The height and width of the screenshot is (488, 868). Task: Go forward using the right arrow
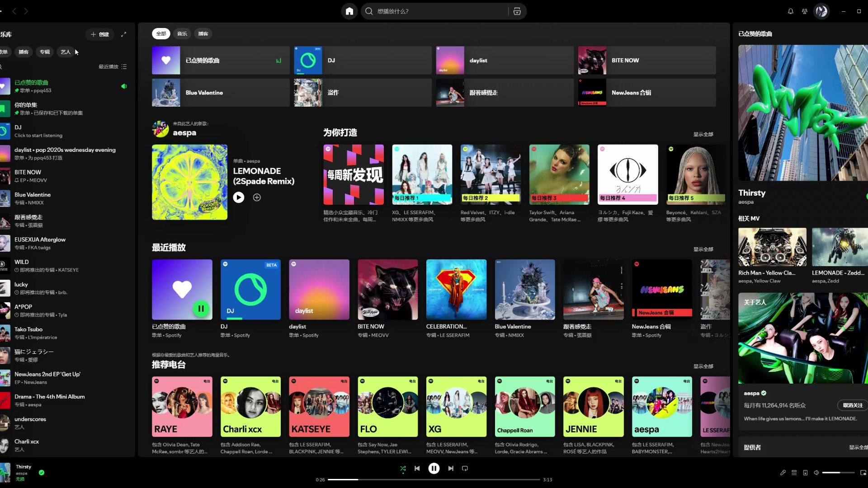[x=26, y=11]
